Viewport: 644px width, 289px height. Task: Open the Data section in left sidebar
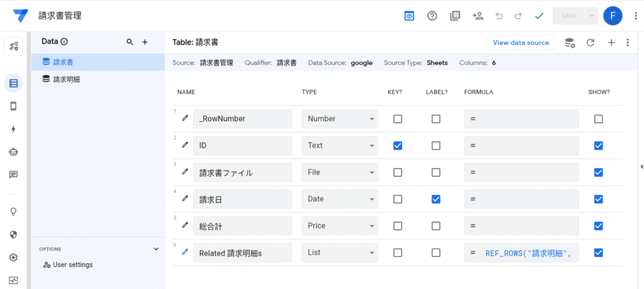pyautogui.click(x=13, y=83)
